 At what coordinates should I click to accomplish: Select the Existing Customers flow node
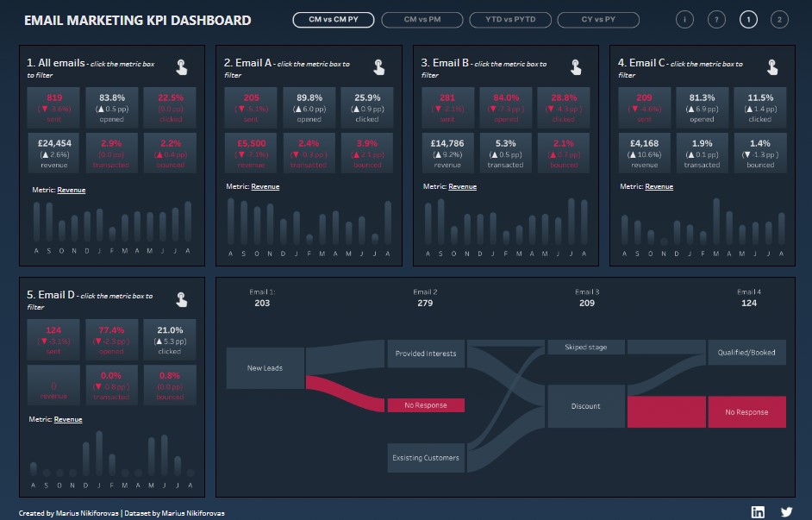pos(426,458)
